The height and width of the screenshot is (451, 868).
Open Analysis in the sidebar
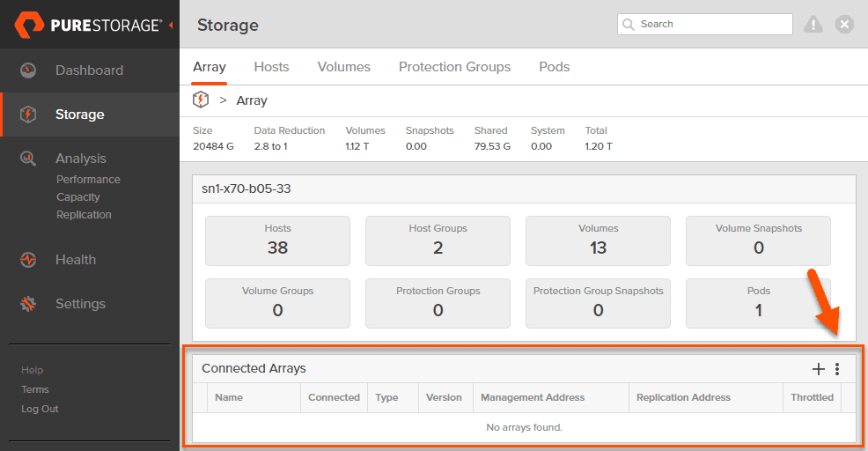[x=81, y=159]
